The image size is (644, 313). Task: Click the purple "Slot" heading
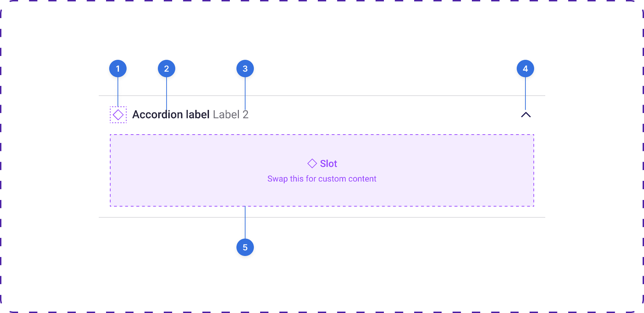click(329, 163)
